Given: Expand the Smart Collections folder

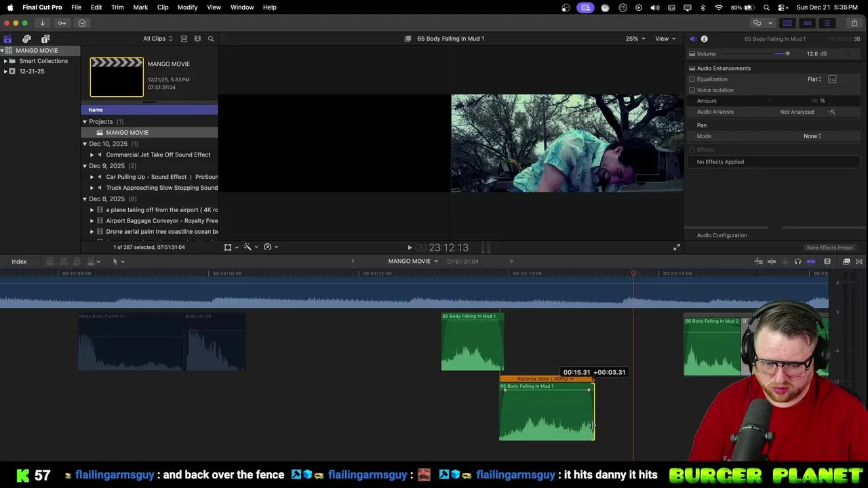Looking at the screenshot, I should coord(5,61).
